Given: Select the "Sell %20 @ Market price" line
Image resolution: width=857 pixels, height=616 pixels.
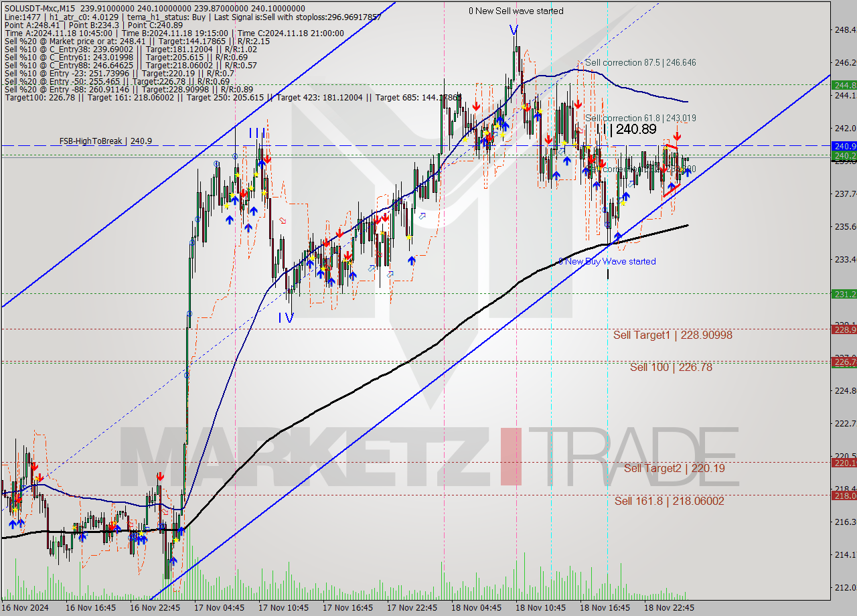Looking at the screenshot, I should click(136, 41).
